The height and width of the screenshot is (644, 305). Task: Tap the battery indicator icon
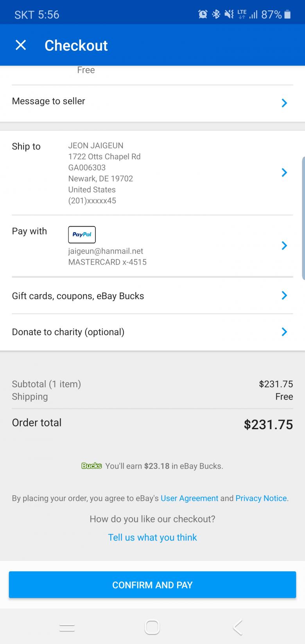click(287, 15)
